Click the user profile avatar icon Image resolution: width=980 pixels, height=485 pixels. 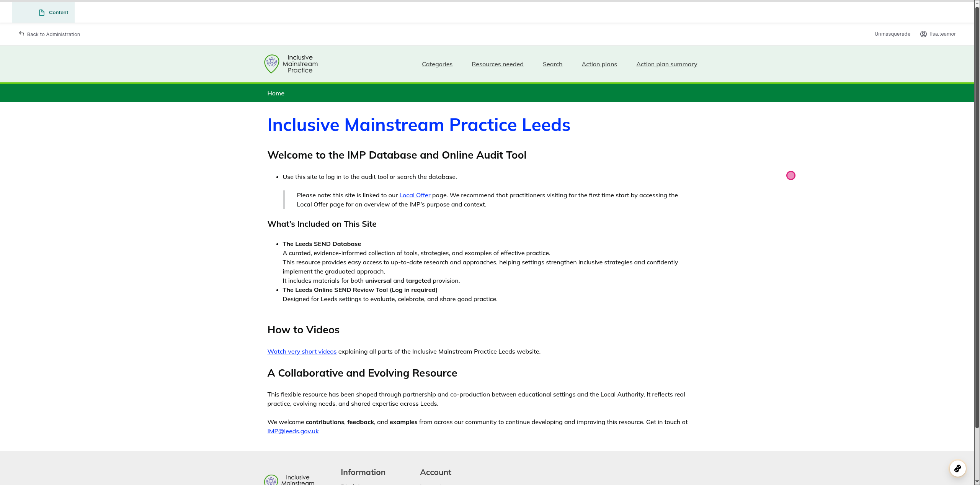pyautogui.click(x=923, y=34)
